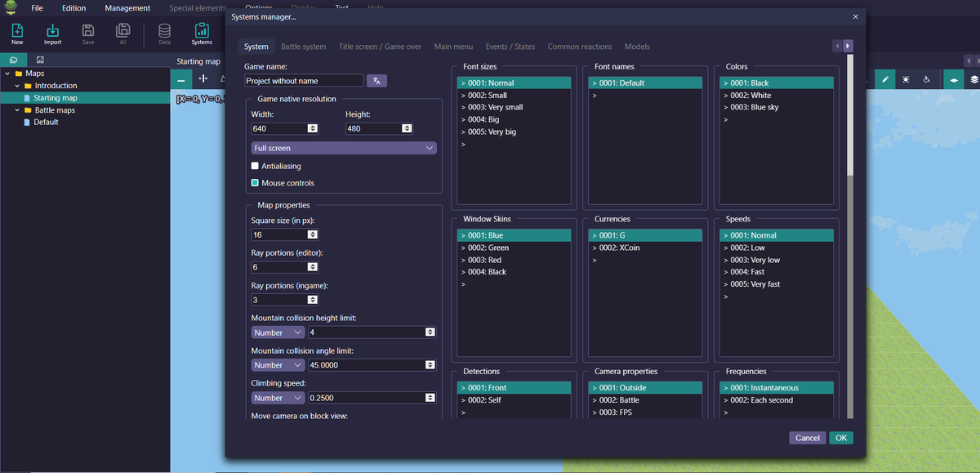980x473 pixels.
Task: Select the pencil draw tool
Action: point(885,79)
